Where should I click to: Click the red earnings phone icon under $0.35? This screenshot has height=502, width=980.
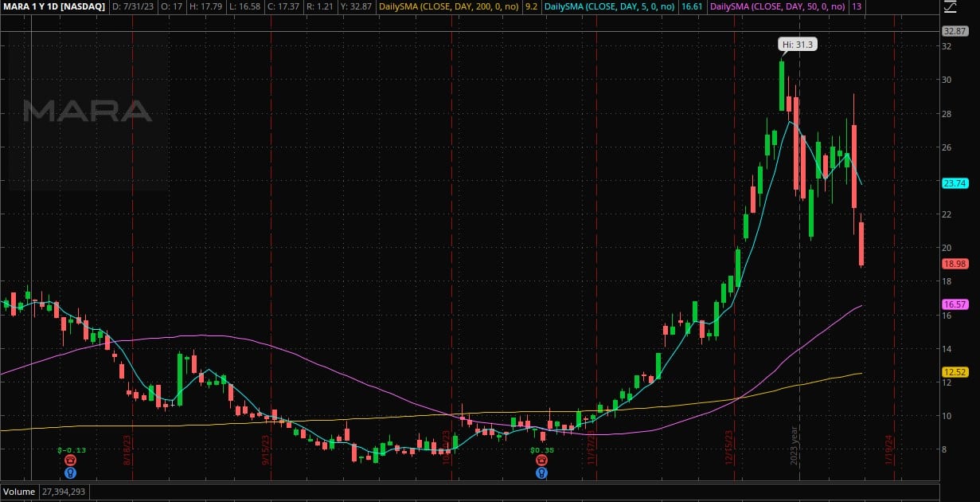tap(541, 461)
